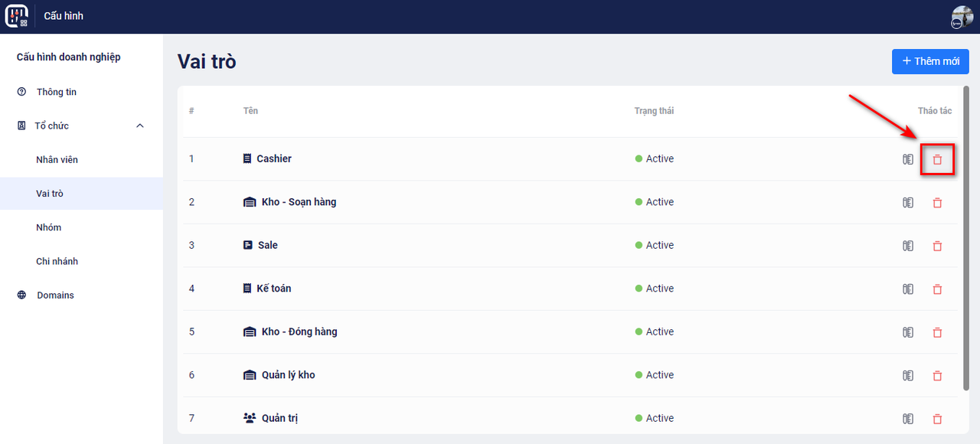Click the Thêm mới button
The image size is (980, 444).
pyautogui.click(x=930, y=61)
